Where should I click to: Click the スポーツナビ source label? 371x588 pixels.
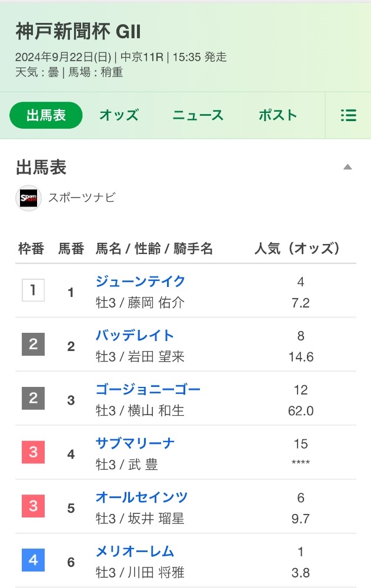tap(82, 198)
